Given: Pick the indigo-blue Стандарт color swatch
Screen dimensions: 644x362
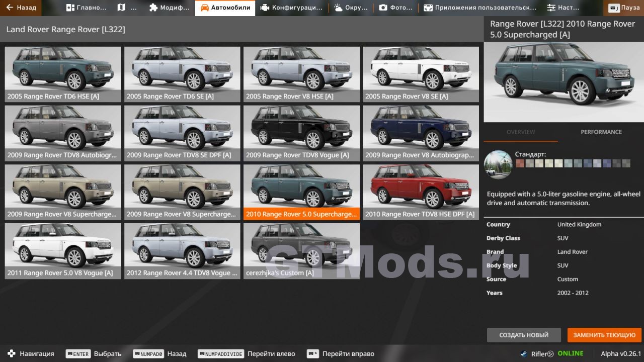Looking at the screenshot, I should (x=606, y=163).
